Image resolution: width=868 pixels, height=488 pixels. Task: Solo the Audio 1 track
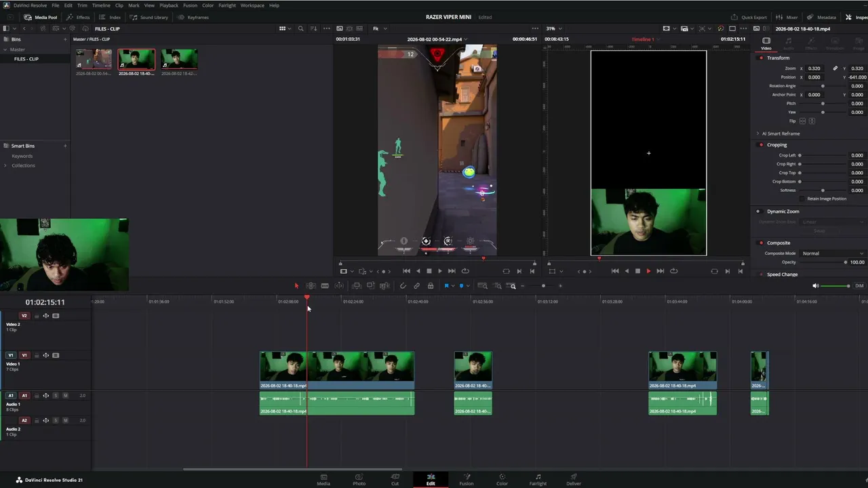pos(56,395)
